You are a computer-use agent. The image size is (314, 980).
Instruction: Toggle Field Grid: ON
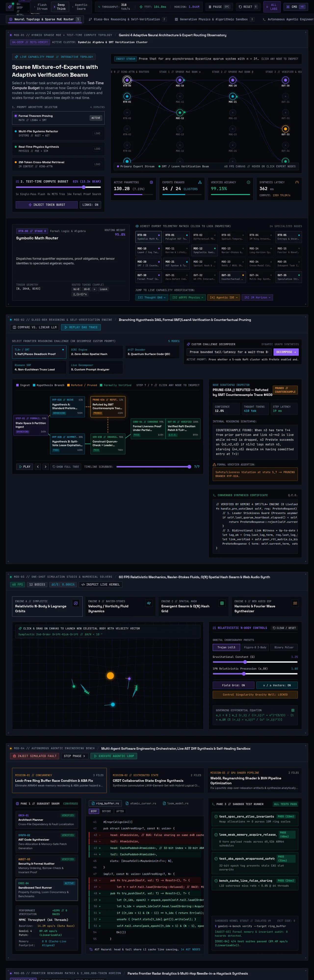tap(233, 685)
